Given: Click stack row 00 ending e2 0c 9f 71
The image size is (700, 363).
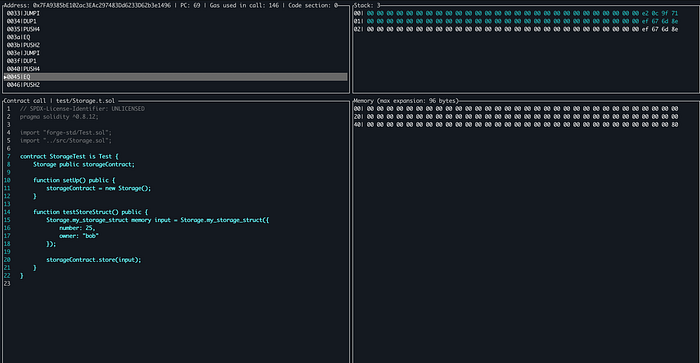Looking at the screenshot, I should [x=516, y=13].
